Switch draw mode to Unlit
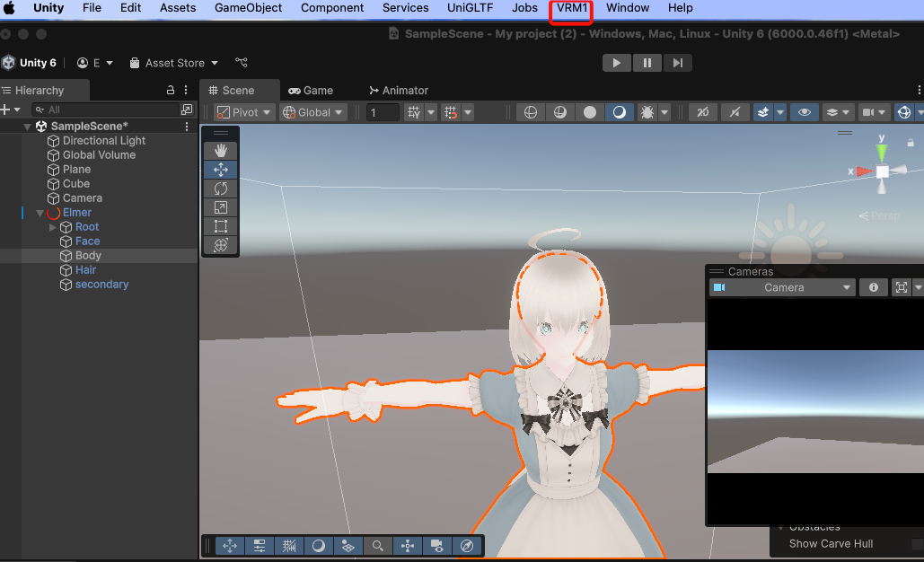 [590, 112]
